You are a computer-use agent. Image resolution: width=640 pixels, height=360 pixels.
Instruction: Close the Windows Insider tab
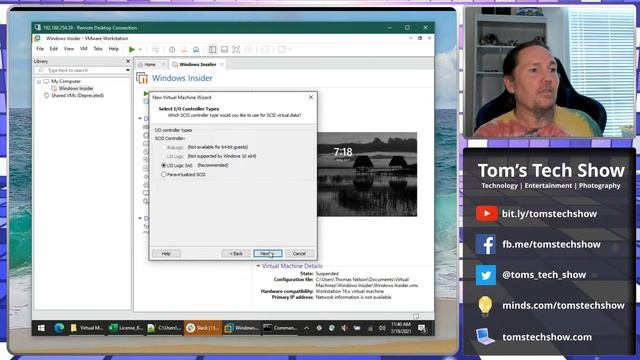click(222, 64)
